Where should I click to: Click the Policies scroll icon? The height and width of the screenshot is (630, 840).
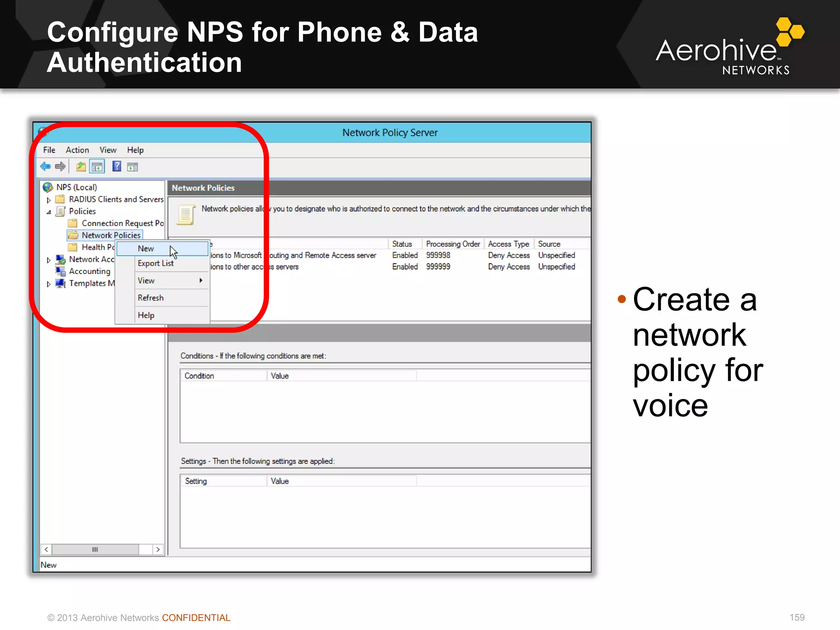tap(61, 211)
